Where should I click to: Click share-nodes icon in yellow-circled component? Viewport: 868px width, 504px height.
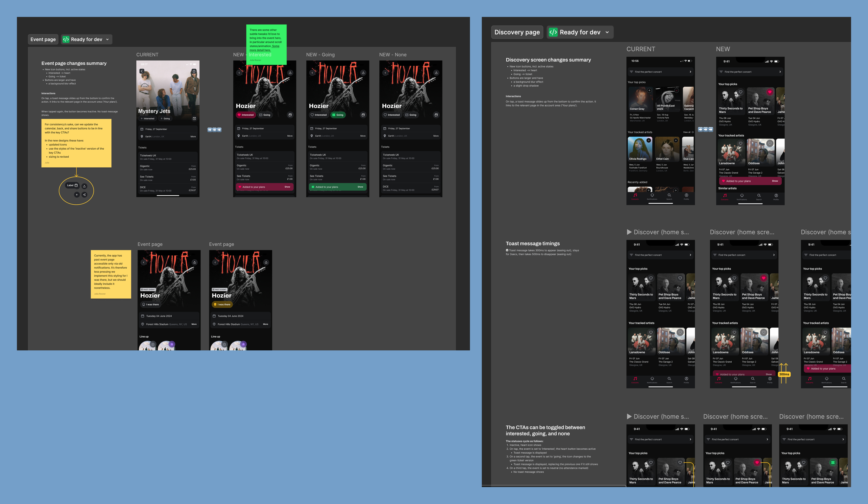(x=84, y=195)
